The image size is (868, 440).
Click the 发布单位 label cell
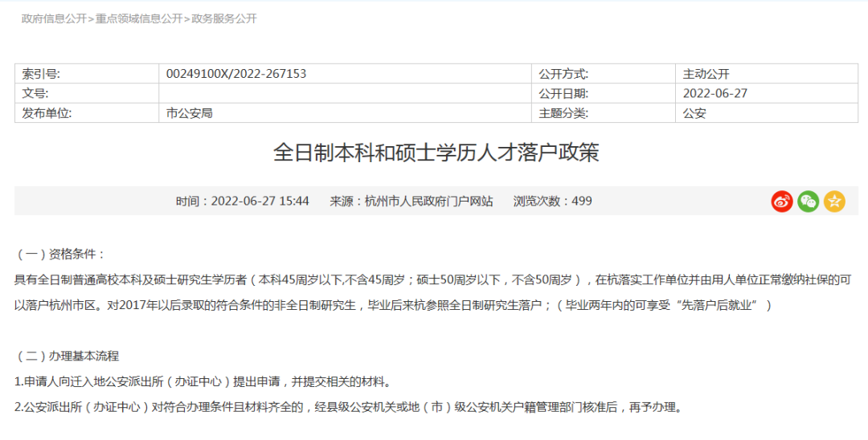[x=87, y=113]
